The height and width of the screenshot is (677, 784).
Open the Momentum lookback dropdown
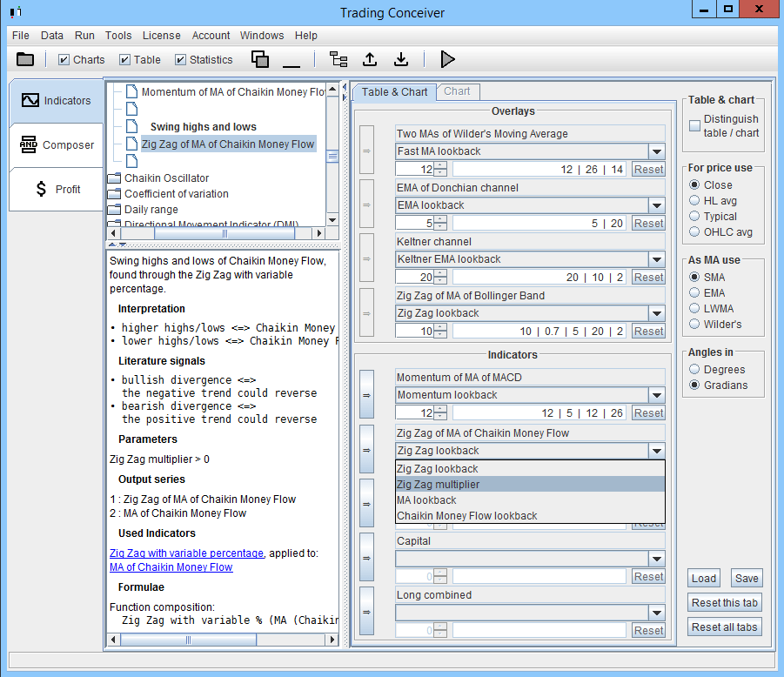656,395
